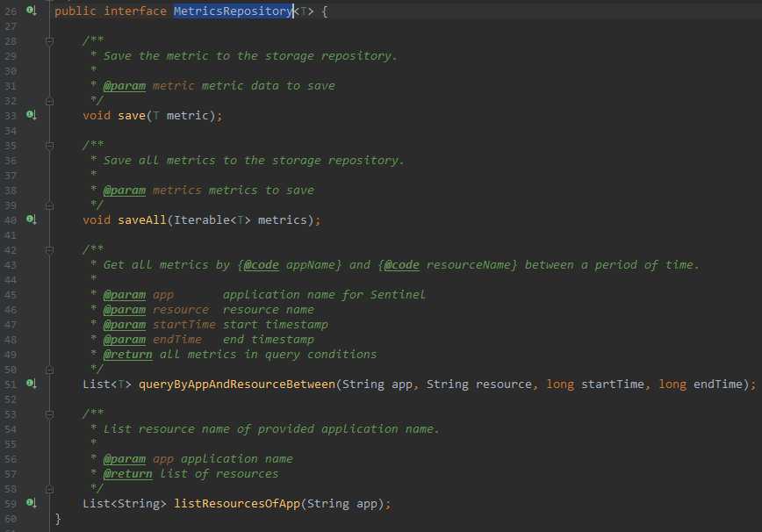Click the 'public' keyword

click(x=75, y=11)
